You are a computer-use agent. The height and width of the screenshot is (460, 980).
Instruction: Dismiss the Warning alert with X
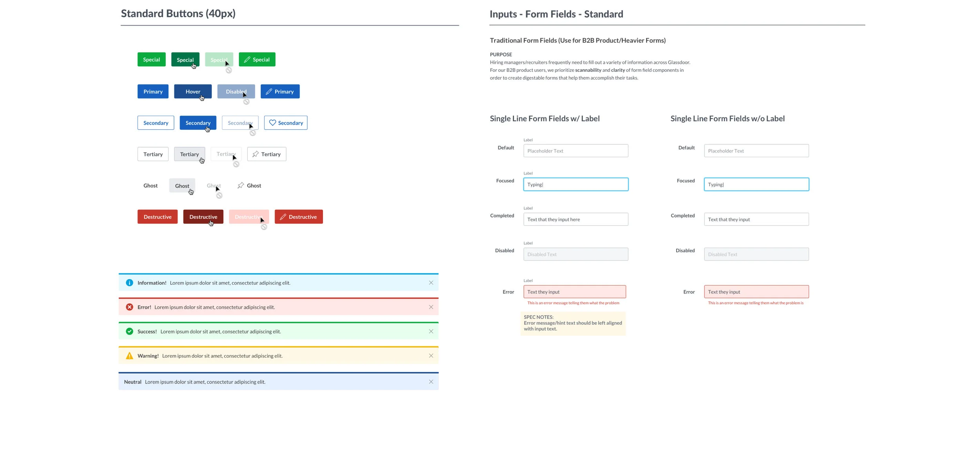(431, 356)
